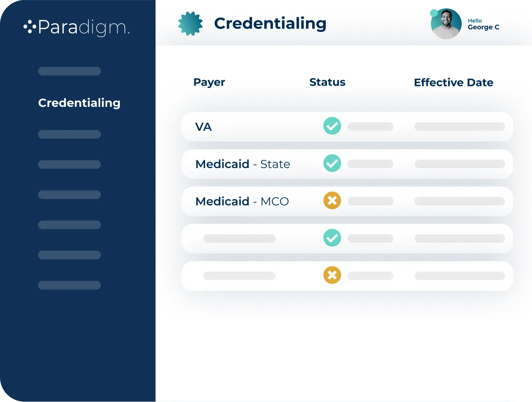Open the Medicaid - MCO payer row
The image size is (532, 402).
[x=242, y=201]
